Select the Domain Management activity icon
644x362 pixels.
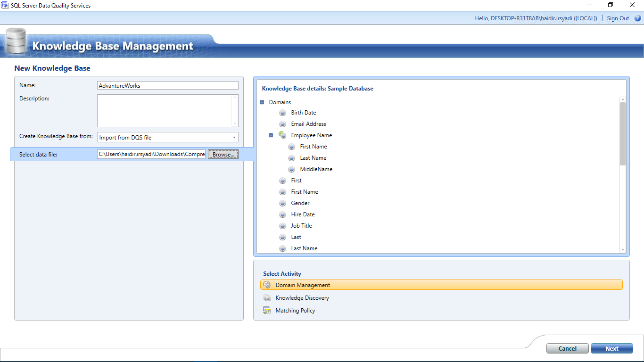click(x=267, y=285)
